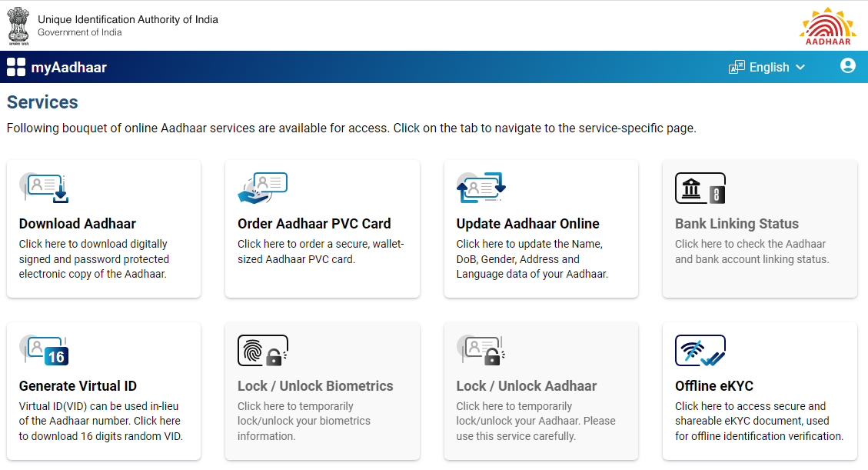
Task: Click 'secure and shareable eKYC document' description
Action: [759, 422]
